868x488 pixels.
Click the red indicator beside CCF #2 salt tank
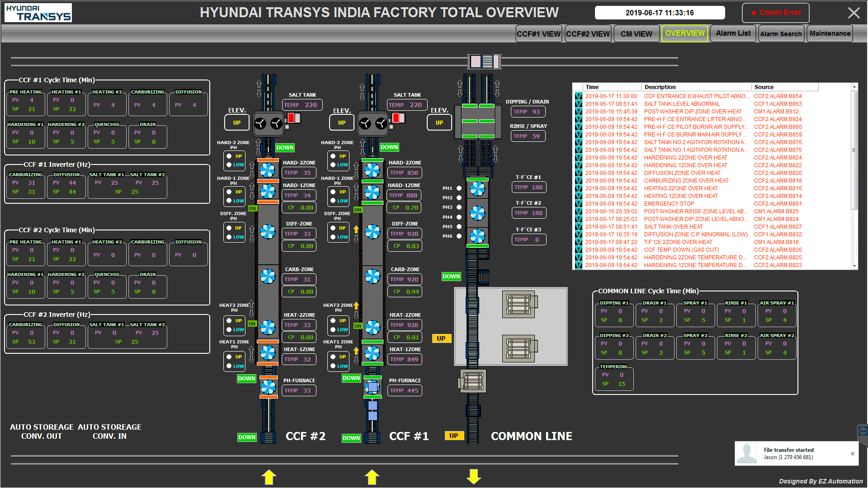[291, 118]
